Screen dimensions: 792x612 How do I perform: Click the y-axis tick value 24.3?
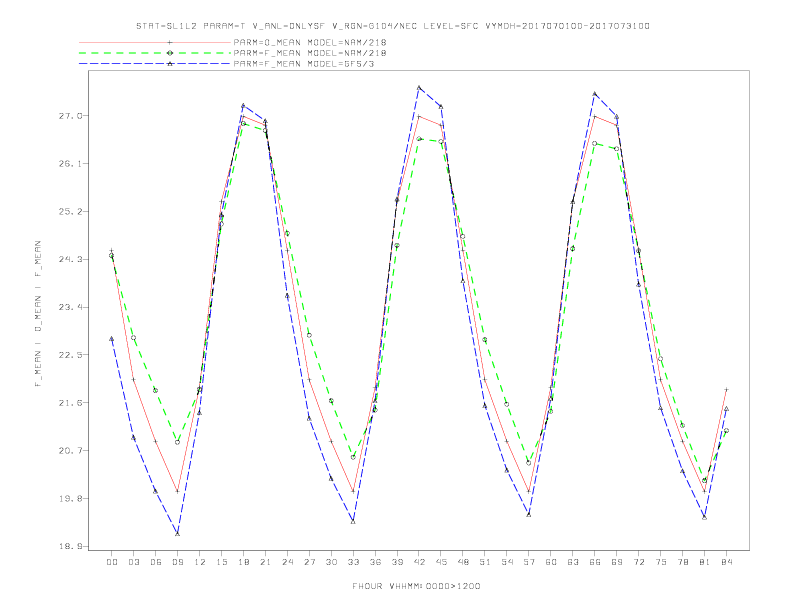point(70,260)
